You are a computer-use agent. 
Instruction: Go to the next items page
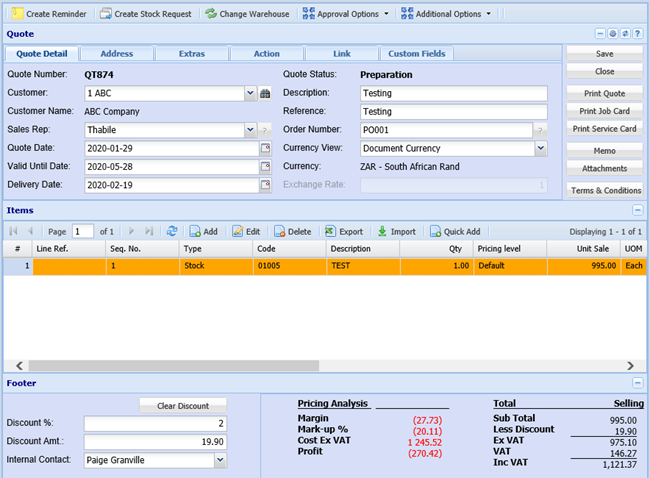[x=130, y=231]
